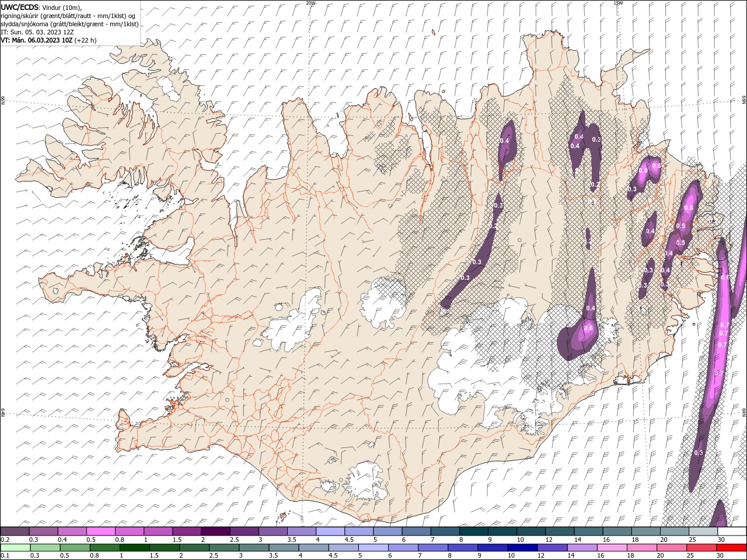Viewport: 747px width, 560px height.
Task: Select the darkest purple 2 swatch in upper legend
Action: point(215,531)
